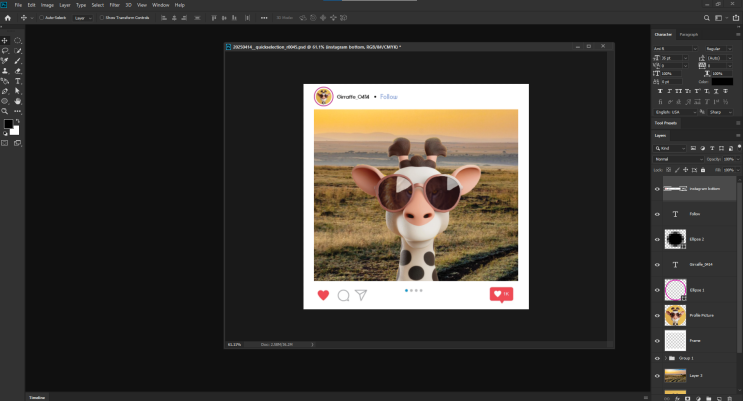Select the Clone Stamp tool
This screenshot has height=401, width=743.
(5, 71)
